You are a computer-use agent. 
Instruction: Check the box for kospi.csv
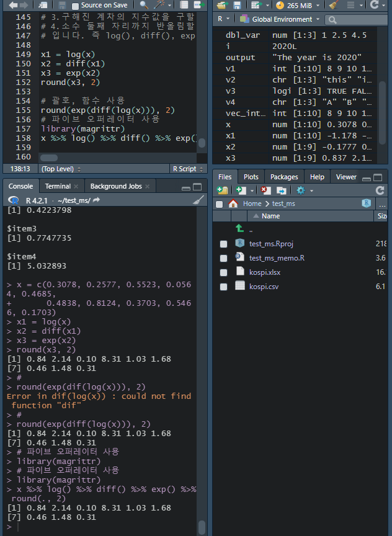tap(223, 287)
